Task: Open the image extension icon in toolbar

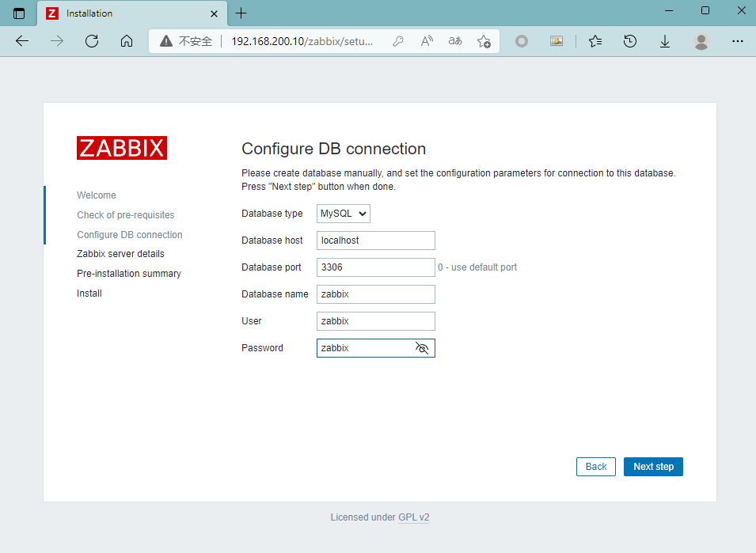Action: click(x=557, y=41)
